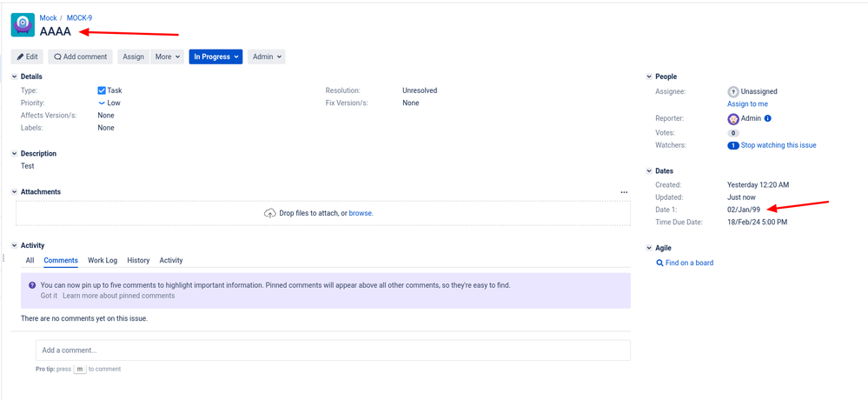Dismiss pinned comments notice with Got it
This screenshot has height=400, width=868.
coord(49,296)
